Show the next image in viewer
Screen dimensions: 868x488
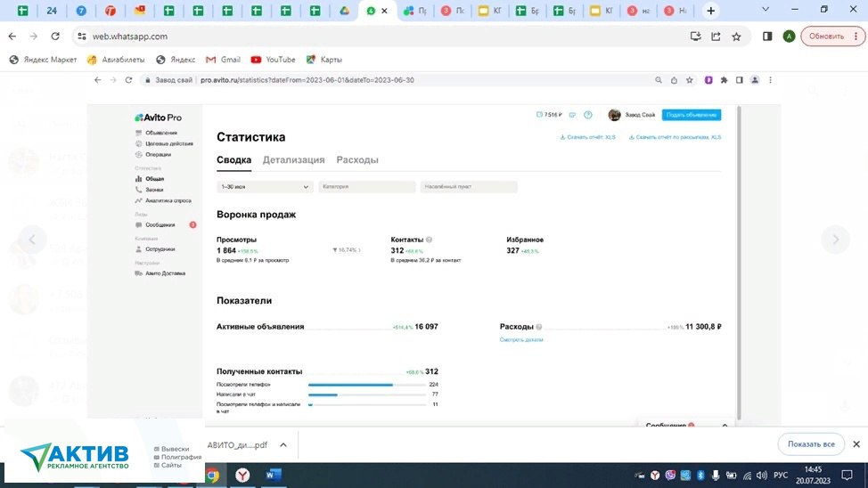click(835, 239)
